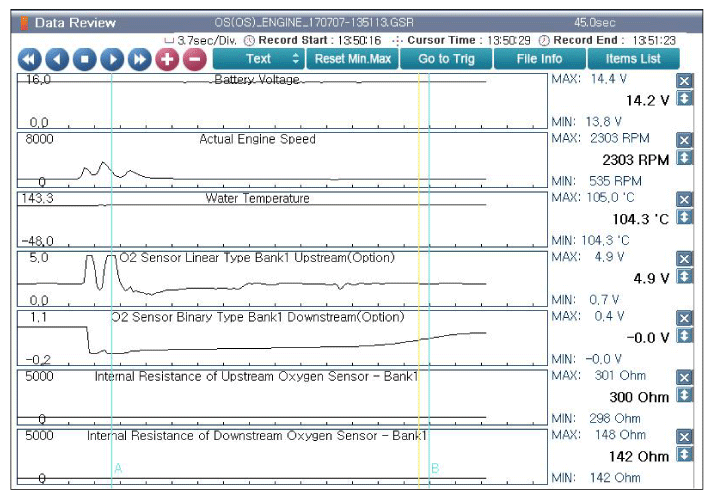Click the Actual Engine Speed graph title
The width and height of the screenshot is (713, 499).
tap(257, 139)
